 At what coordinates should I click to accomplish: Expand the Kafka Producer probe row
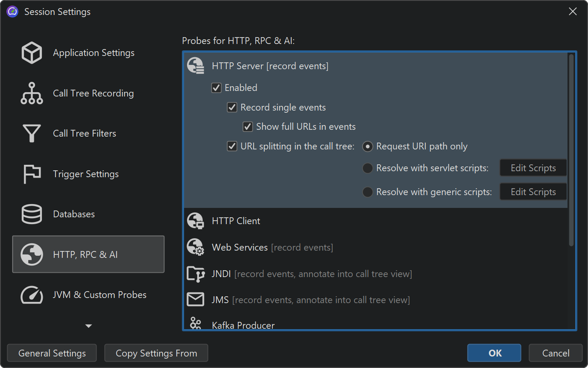tap(243, 325)
